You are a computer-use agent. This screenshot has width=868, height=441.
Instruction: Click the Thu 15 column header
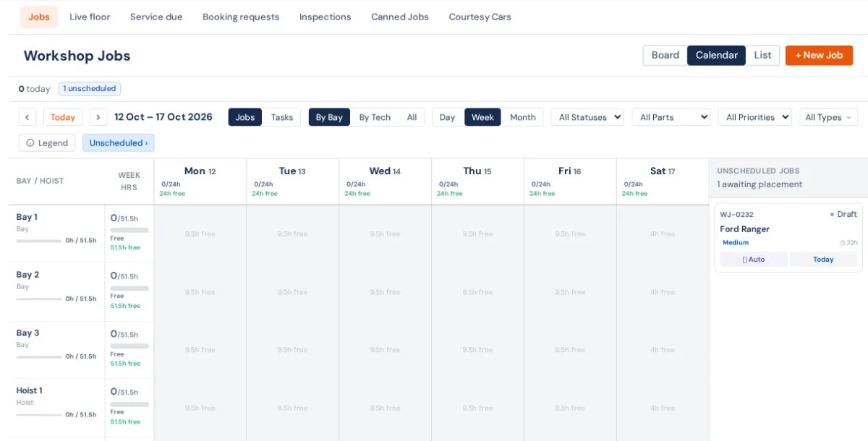(x=478, y=181)
